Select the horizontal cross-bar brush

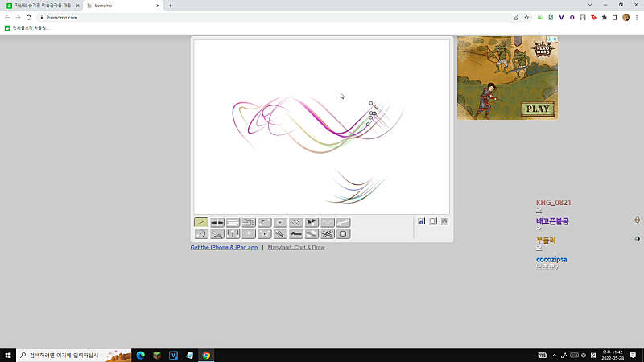[217, 222]
